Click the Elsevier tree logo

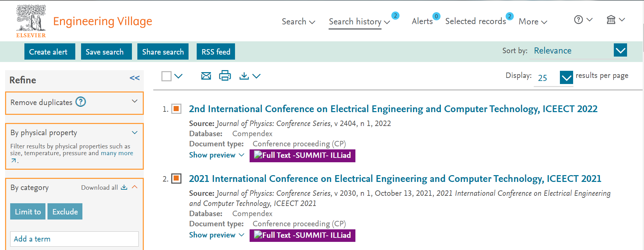pos(31,21)
